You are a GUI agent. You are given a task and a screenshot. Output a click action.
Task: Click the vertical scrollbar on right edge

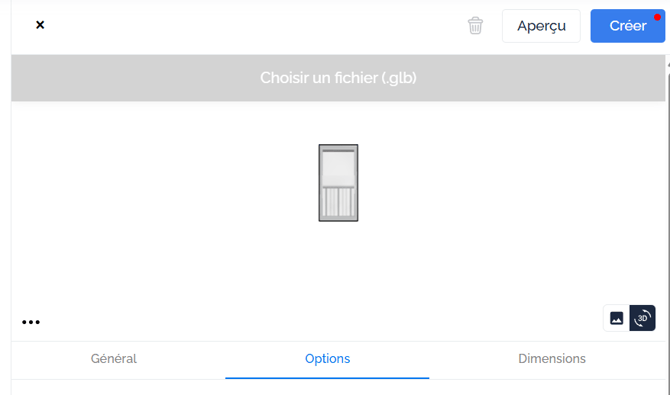[668, 192]
